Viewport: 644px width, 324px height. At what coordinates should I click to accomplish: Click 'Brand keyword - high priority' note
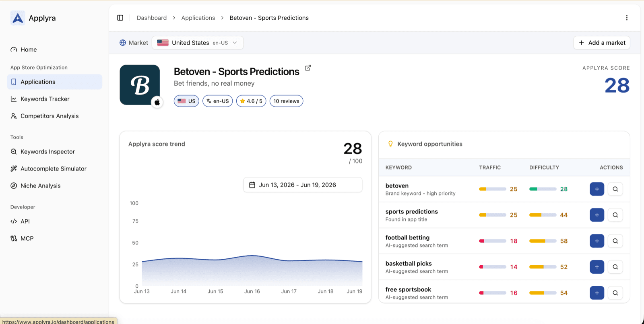pyautogui.click(x=421, y=194)
